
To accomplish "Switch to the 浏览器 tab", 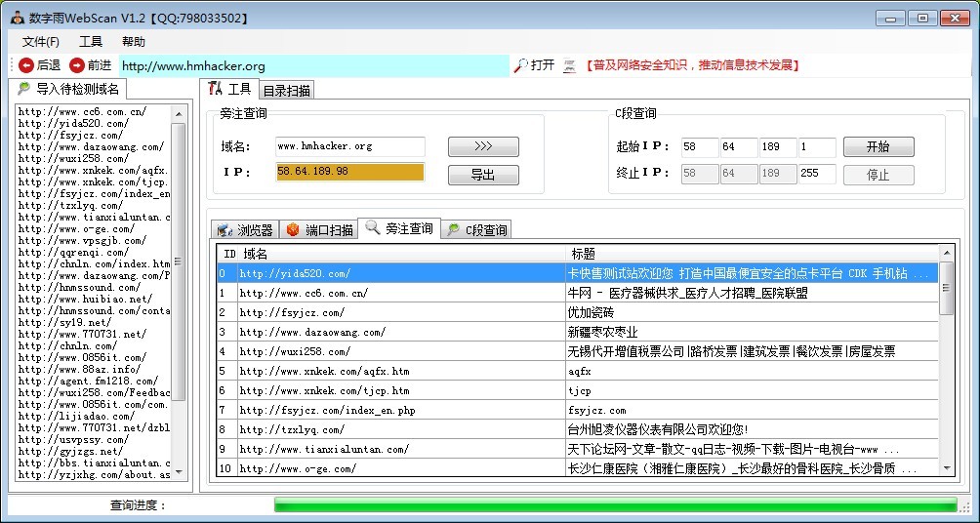I will 245,230.
